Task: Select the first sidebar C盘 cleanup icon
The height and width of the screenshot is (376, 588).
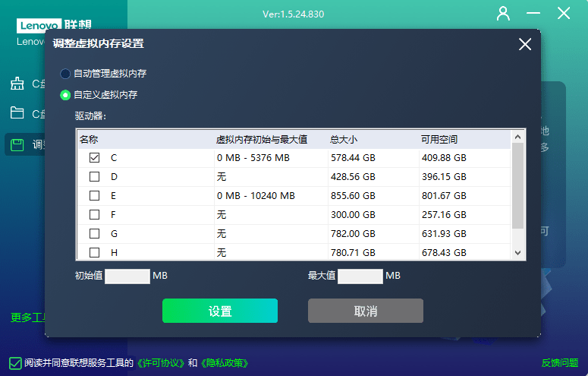Action: [x=17, y=84]
